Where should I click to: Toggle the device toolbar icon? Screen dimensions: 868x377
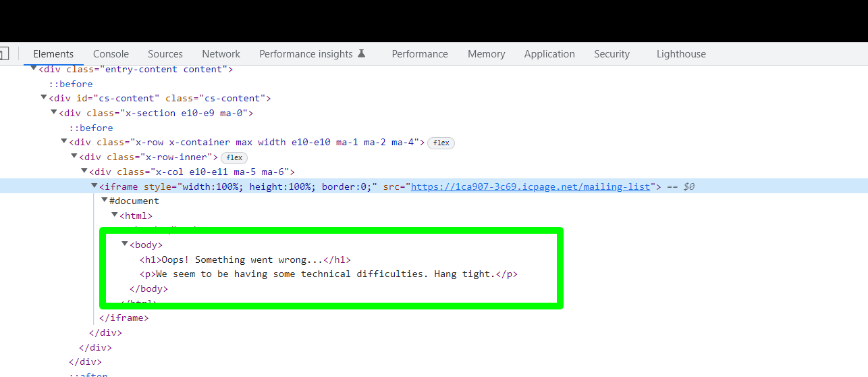click(x=3, y=54)
